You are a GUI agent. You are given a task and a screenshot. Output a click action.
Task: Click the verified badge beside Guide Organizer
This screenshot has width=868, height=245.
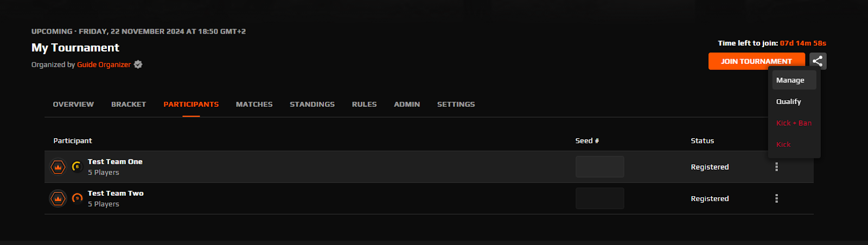(x=138, y=65)
